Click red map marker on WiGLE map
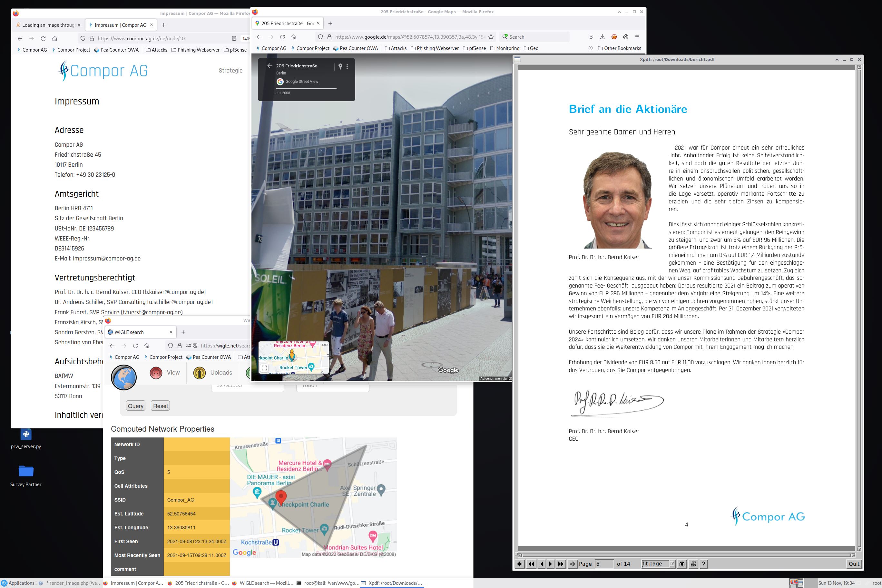This screenshot has width=882, height=588. coord(281,498)
